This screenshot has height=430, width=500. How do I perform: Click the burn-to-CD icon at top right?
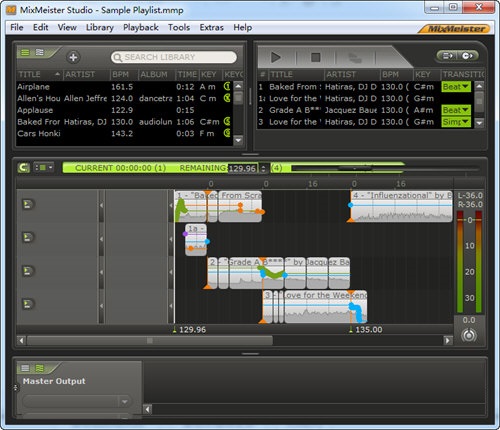coord(467,56)
